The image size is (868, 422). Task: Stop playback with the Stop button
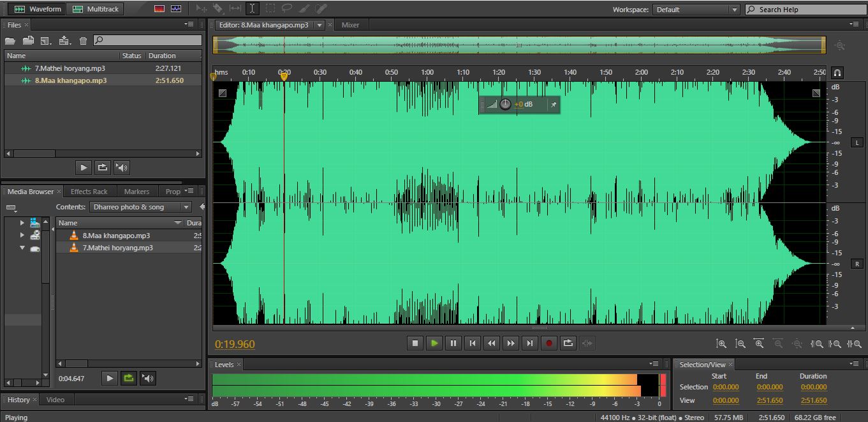coord(415,343)
